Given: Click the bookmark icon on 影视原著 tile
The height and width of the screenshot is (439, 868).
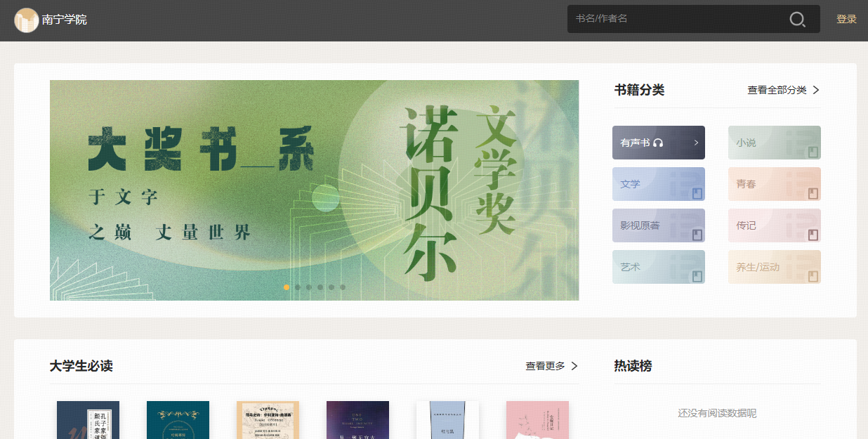Looking at the screenshot, I should pyautogui.click(x=697, y=235).
